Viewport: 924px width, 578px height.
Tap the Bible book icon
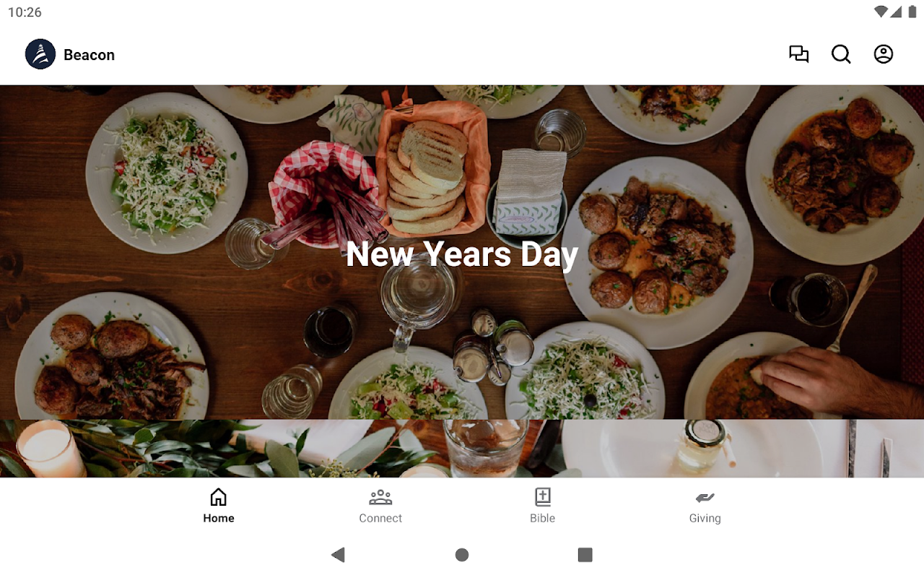tap(543, 497)
